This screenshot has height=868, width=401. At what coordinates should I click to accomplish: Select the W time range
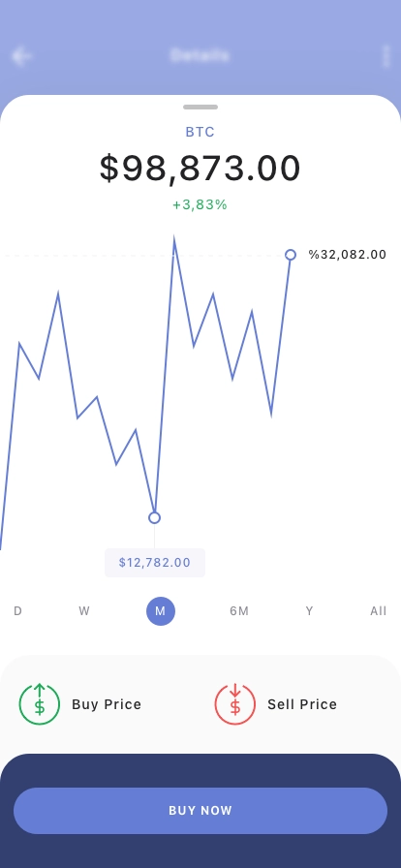[x=84, y=611]
